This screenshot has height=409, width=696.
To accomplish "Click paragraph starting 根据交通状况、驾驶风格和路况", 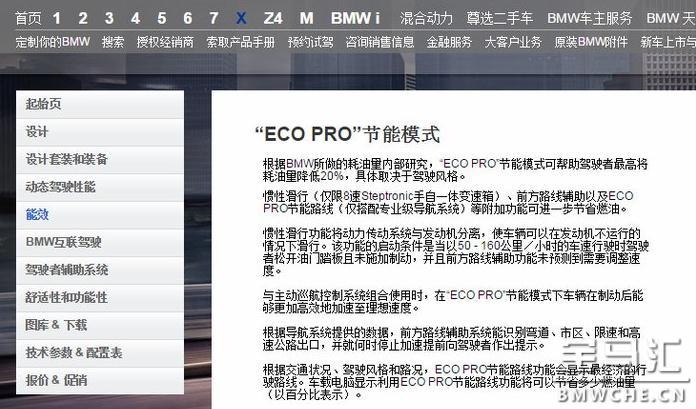I will click(x=455, y=381).
